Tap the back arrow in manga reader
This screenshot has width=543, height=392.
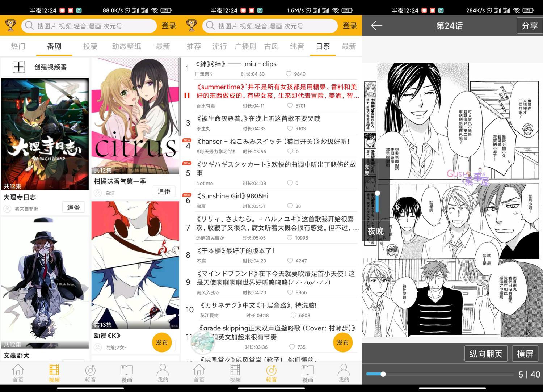(376, 26)
